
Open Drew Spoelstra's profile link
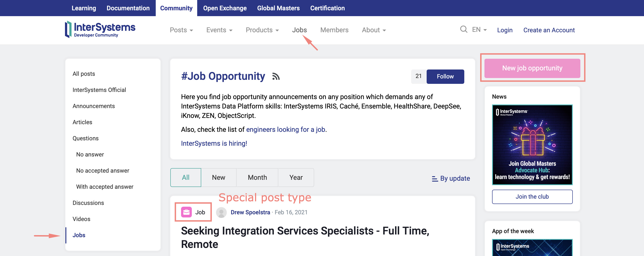point(250,212)
